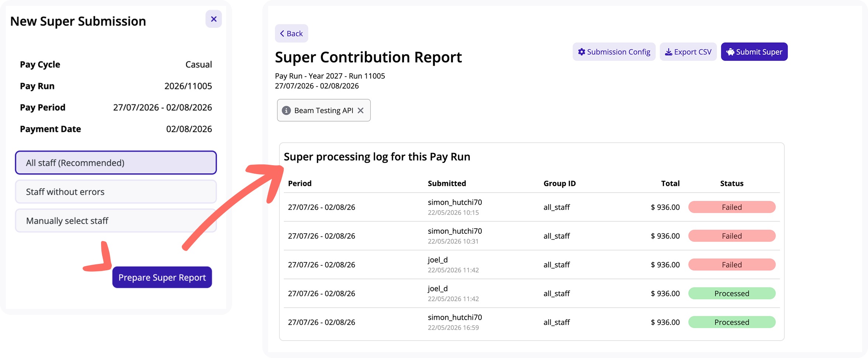Screen dimensions: 868x358
Task: Click the Group ID column header
Action: coord(559,183)
